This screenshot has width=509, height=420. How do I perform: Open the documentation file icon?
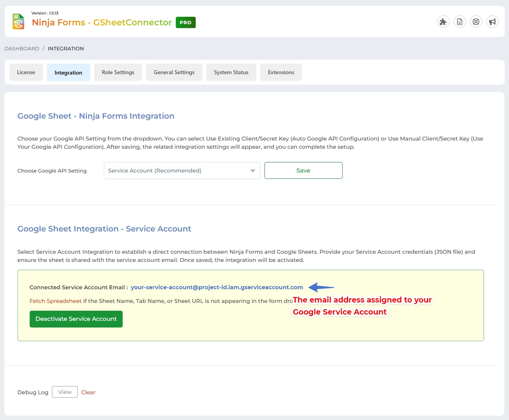click(459, 22)
